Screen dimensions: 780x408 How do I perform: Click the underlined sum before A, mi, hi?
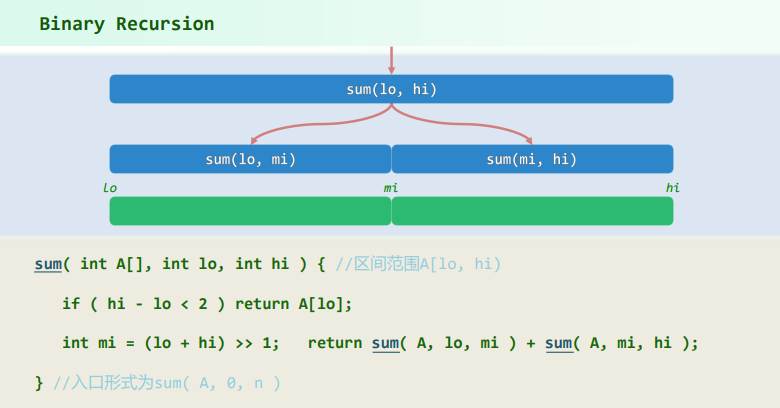[559, 343]
